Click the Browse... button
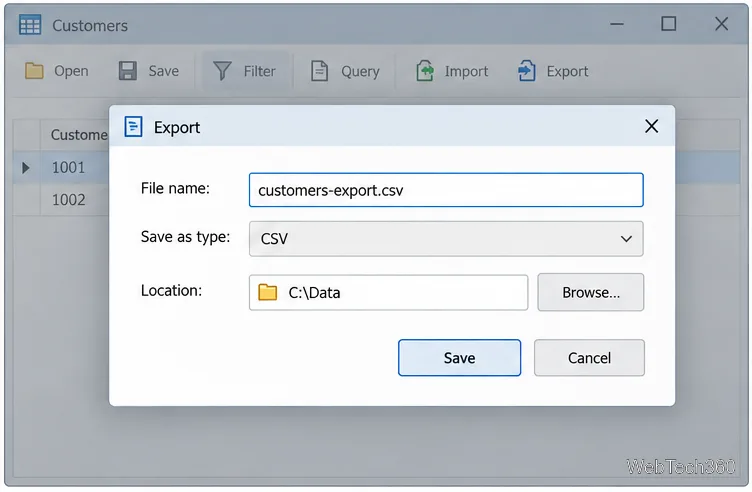The width and height of the screenshot is (752, 492). click(590, 293)
